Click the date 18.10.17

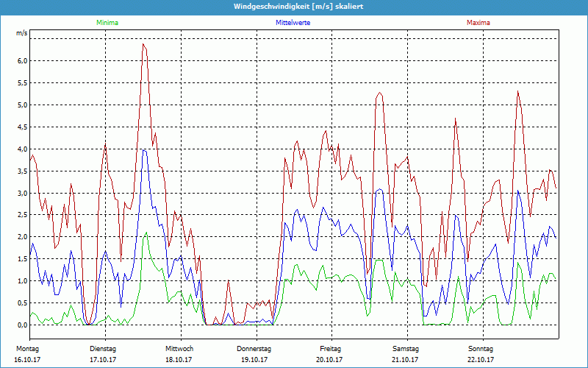tap(179, 360)
